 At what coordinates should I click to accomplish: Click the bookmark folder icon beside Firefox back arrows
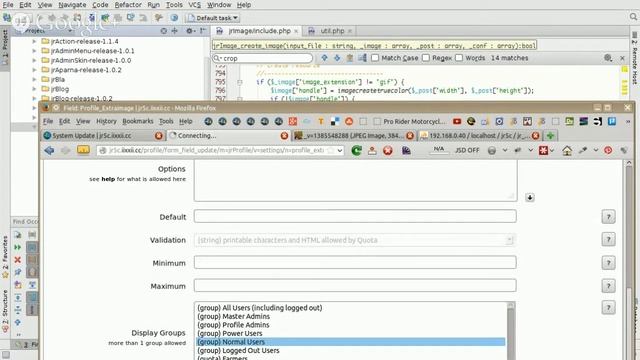(83, 150)
